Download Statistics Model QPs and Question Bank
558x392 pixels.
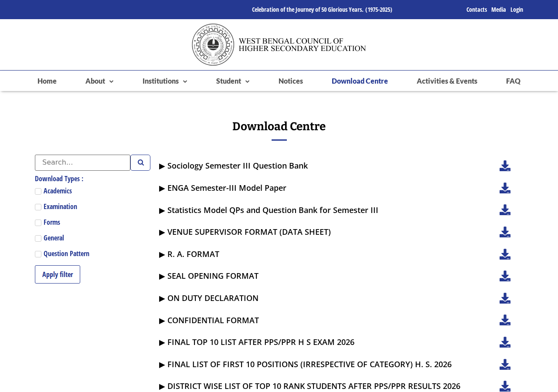(505, 210)
